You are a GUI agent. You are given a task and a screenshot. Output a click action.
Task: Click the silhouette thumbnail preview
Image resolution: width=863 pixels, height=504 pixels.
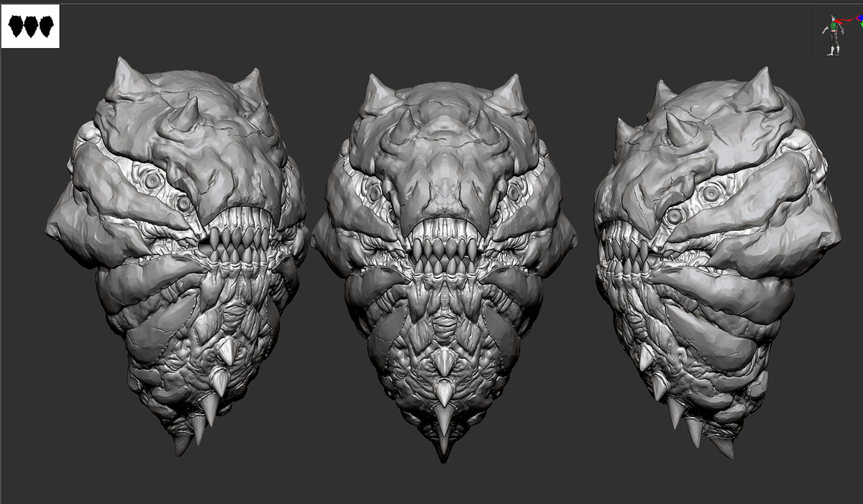pyautogui.click(x=30, y=27)
